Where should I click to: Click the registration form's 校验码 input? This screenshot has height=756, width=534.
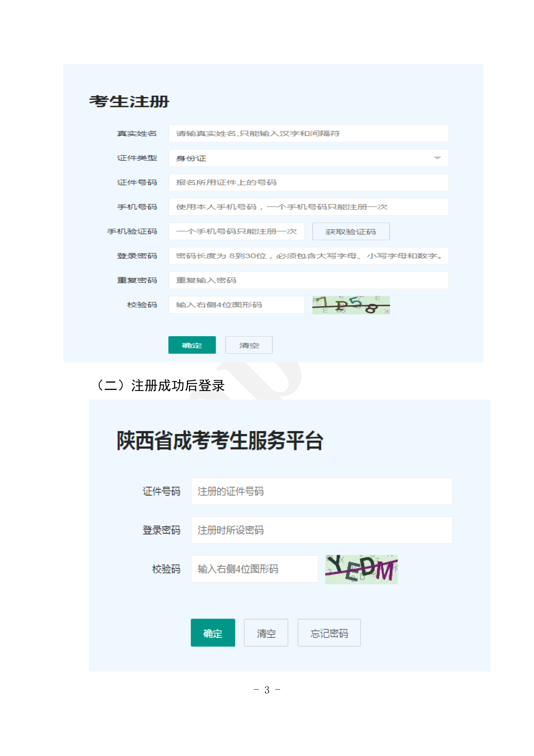click(236, 305)
